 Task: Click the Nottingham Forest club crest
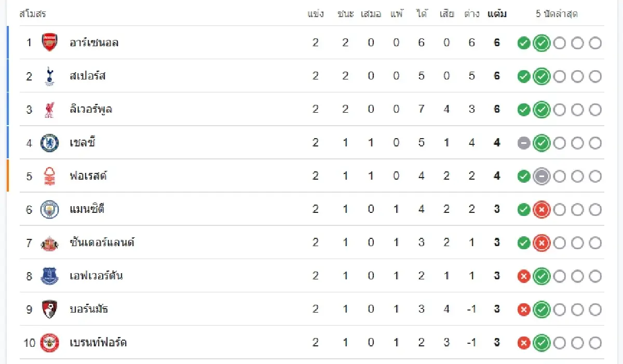[x=50, y=176]
